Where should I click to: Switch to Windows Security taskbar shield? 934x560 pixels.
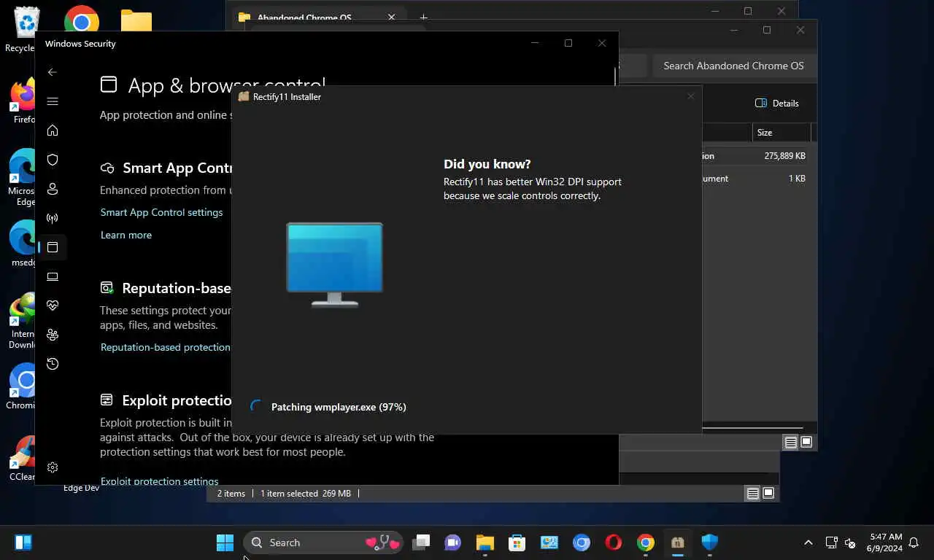pyautogui.click(x=710, y=542)
